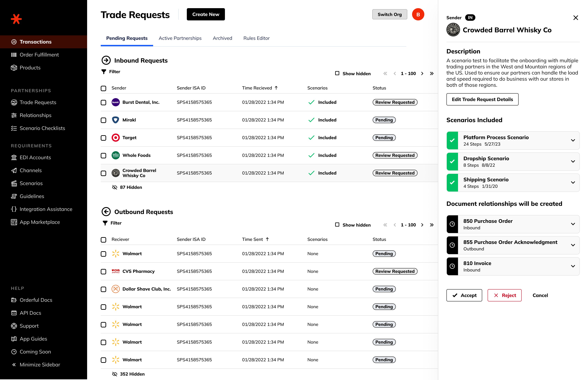Sort inbound by Time Recieved arrow
This screenshot has height=380, width=588.
[276, 88]
